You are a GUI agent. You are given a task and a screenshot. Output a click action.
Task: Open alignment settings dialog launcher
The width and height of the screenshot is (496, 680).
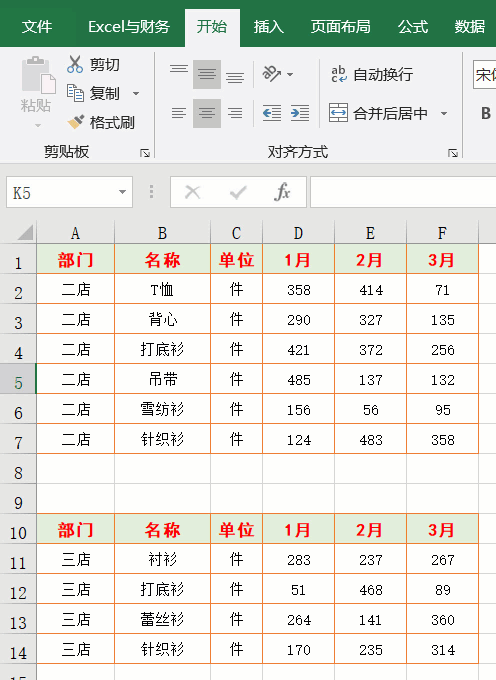point(453,153)
